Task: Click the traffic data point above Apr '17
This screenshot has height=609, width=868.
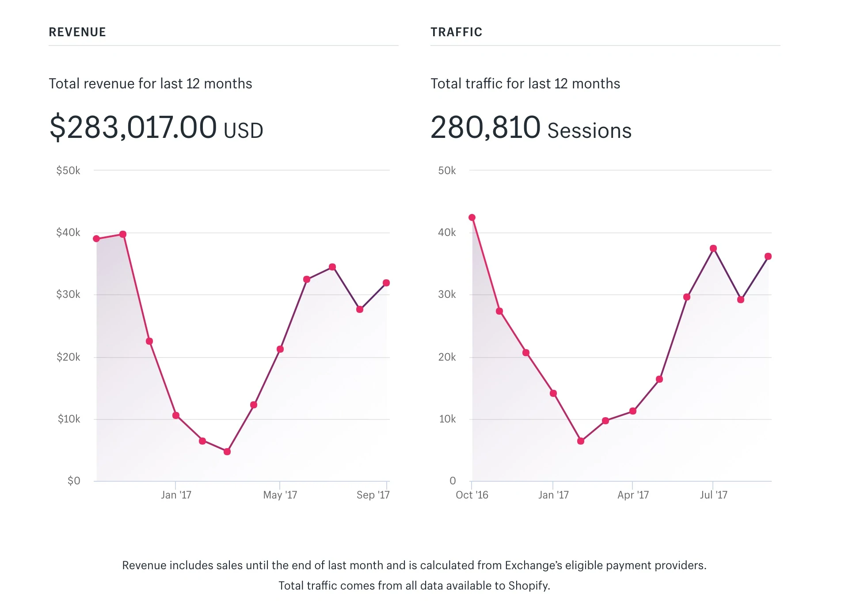Action: coord(633,411)
